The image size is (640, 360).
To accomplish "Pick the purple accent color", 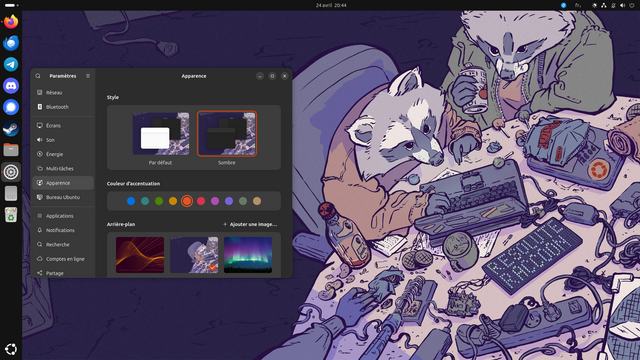I will click(x=229, y=201).
